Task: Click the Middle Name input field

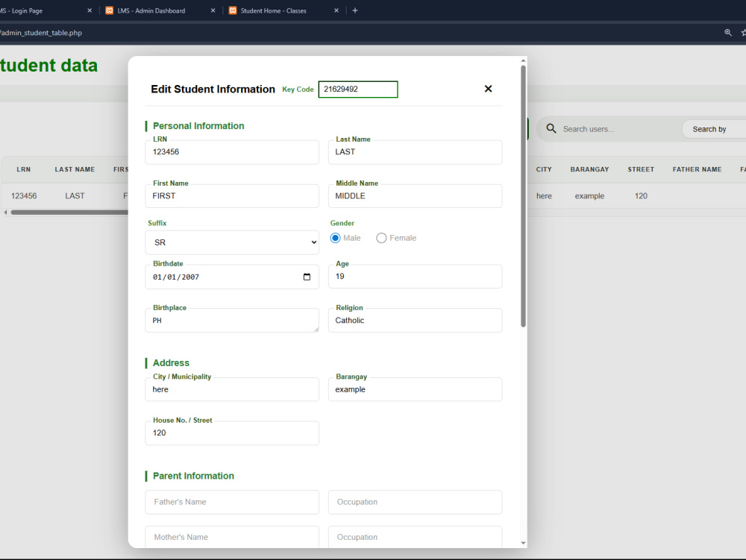Action: 415,196
